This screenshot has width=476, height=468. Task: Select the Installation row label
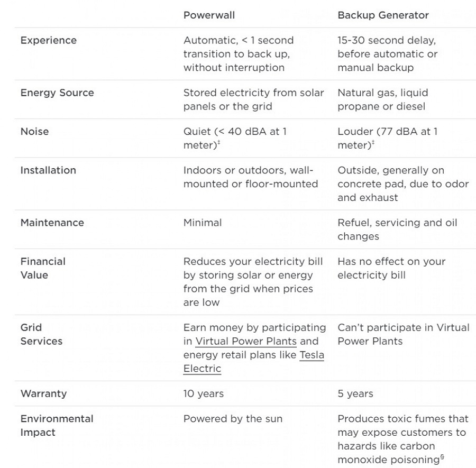tap(48, 170)
